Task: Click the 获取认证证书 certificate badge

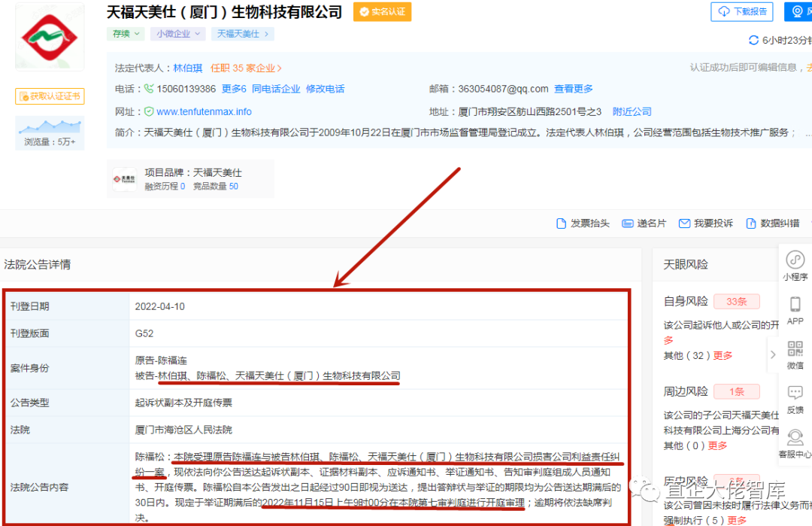Action: coord(50,96)
